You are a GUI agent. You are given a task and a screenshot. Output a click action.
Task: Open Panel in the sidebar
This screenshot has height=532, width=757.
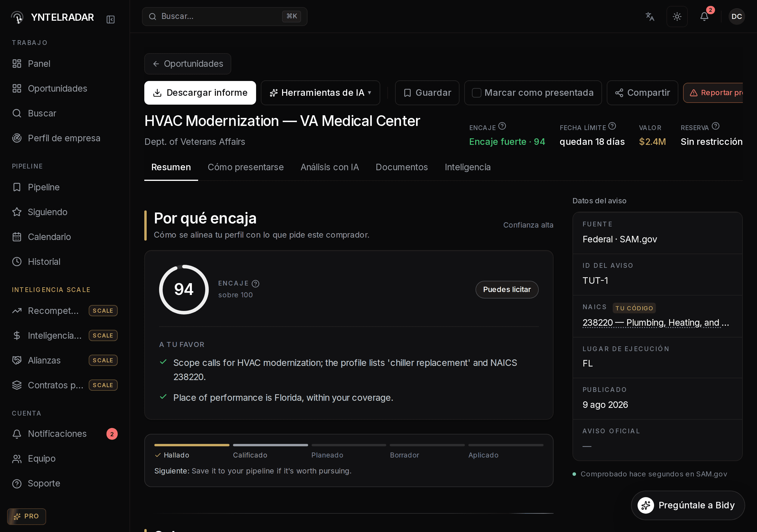[x=65, y=64]
